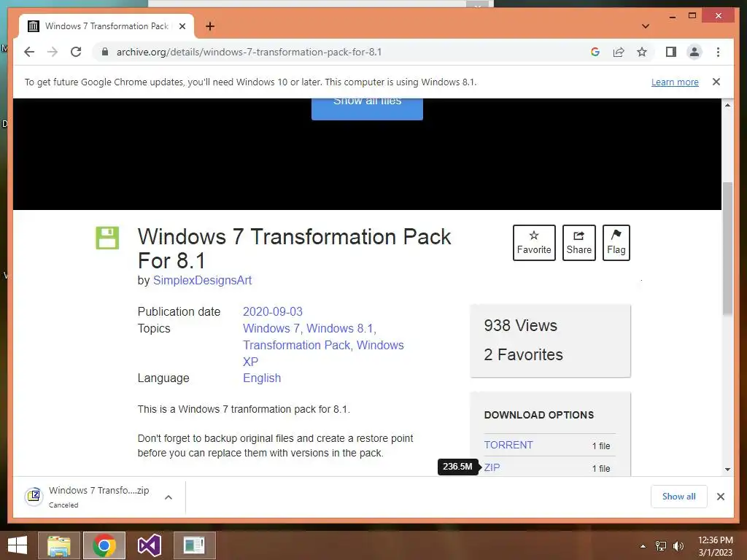The width and height of the screenshot is (747, 560).
Task: Go back using browser back arrow
Action: point(29,52)
